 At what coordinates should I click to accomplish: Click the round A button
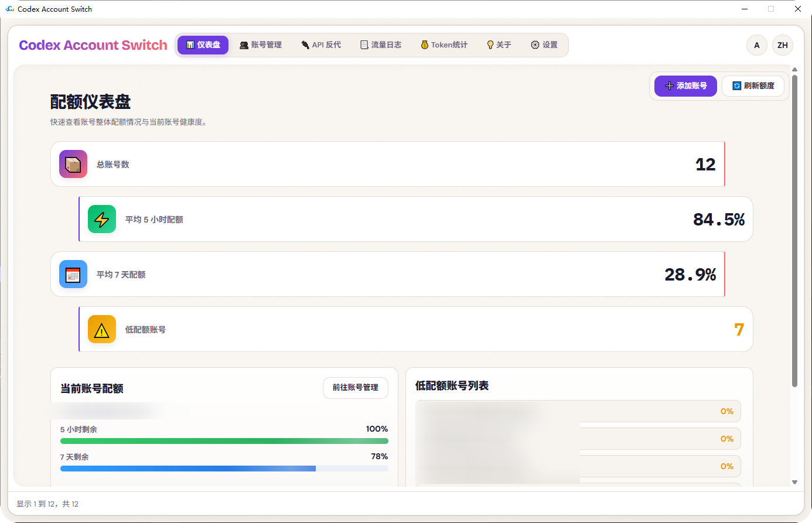(x=757, y=45)
